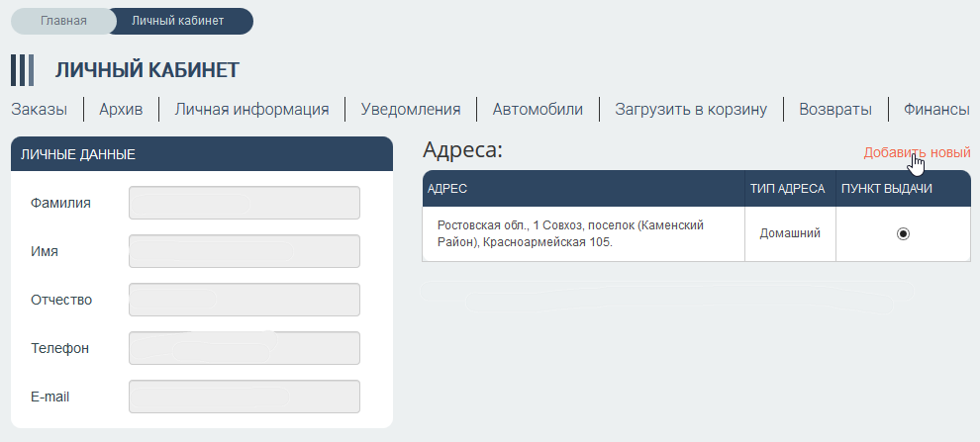The width and height of the screenshot is (980, 442).
Task: Open the Возвраты tab
Action: tap(834, 110)
